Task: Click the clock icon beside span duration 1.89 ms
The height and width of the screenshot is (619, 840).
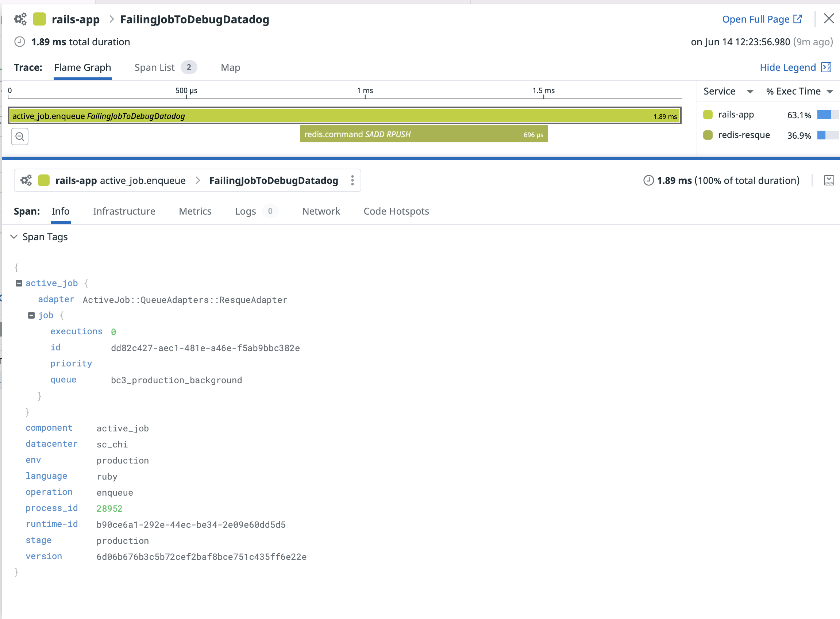Action: [648, 181]
